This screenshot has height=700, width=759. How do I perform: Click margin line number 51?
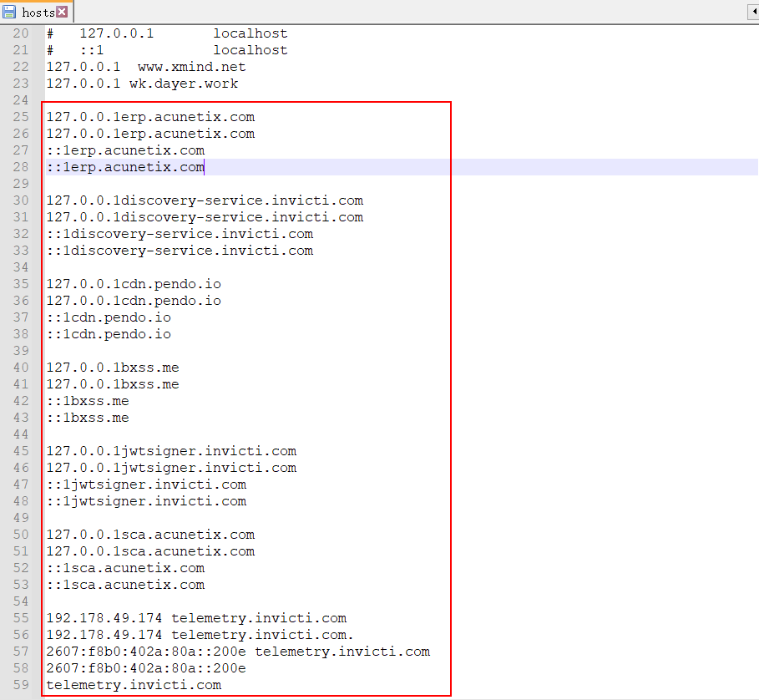[21, 551]
